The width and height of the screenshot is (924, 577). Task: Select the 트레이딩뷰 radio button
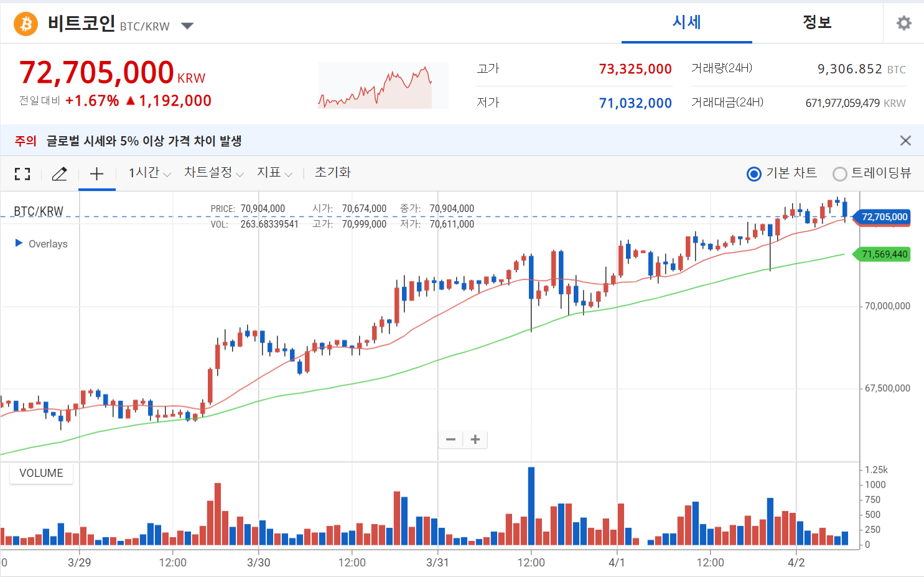839,174
